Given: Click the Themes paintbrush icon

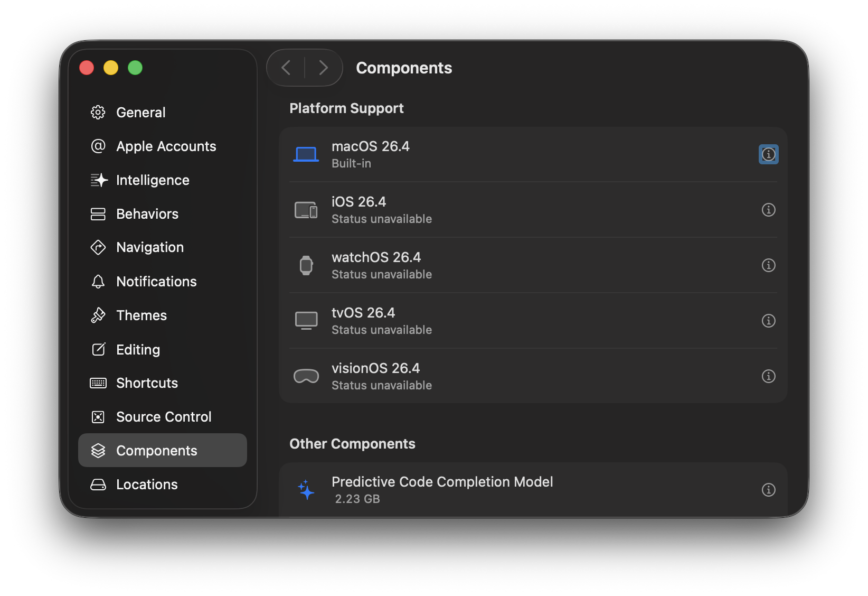Looking at the screenshot, I should [x=98, y=315].
